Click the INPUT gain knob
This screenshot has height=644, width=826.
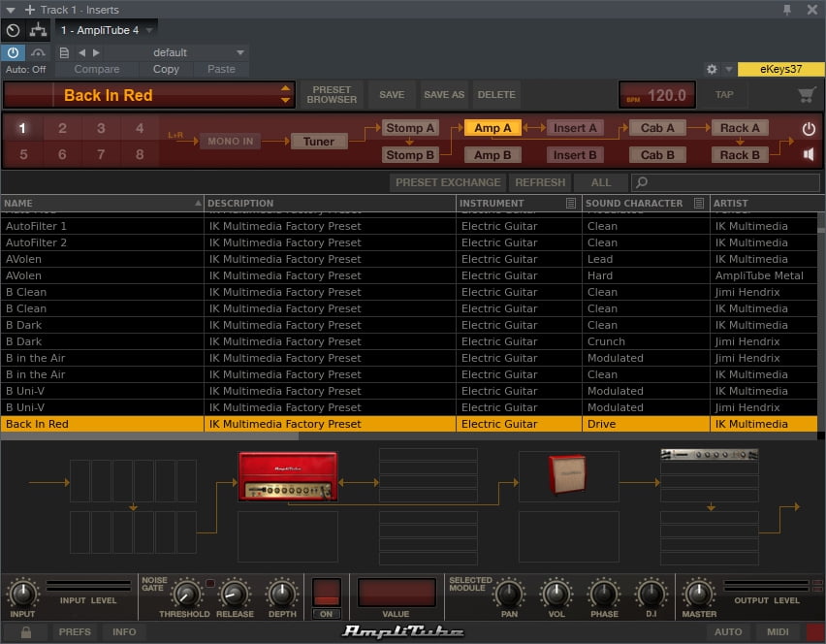coord(22,594)
